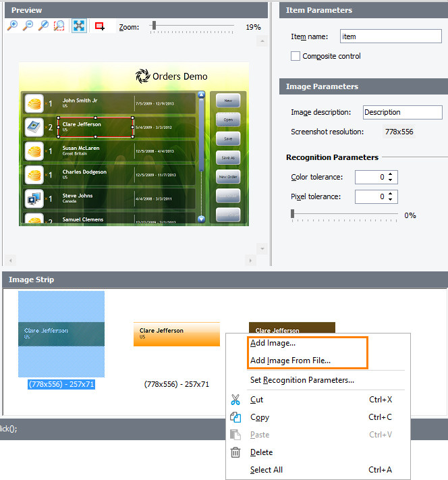
Task: Click the Open button in Orders Demo
Action: (x=228, y=119)
